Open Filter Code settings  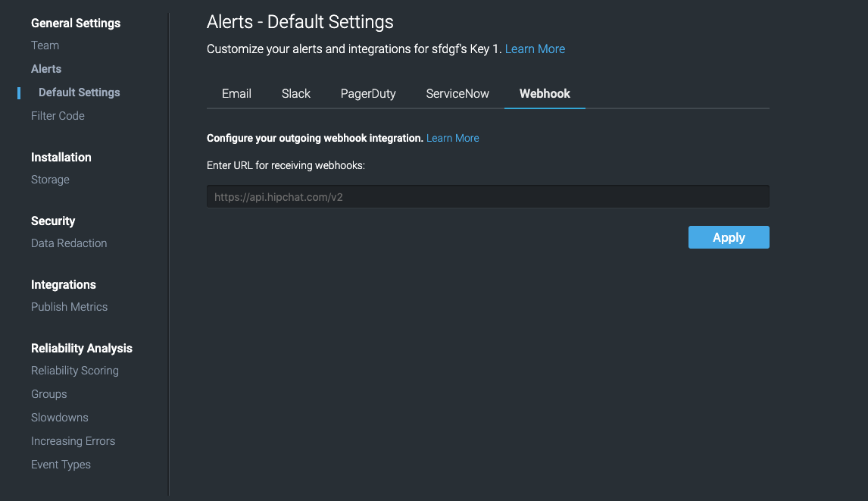pos(58,116)
